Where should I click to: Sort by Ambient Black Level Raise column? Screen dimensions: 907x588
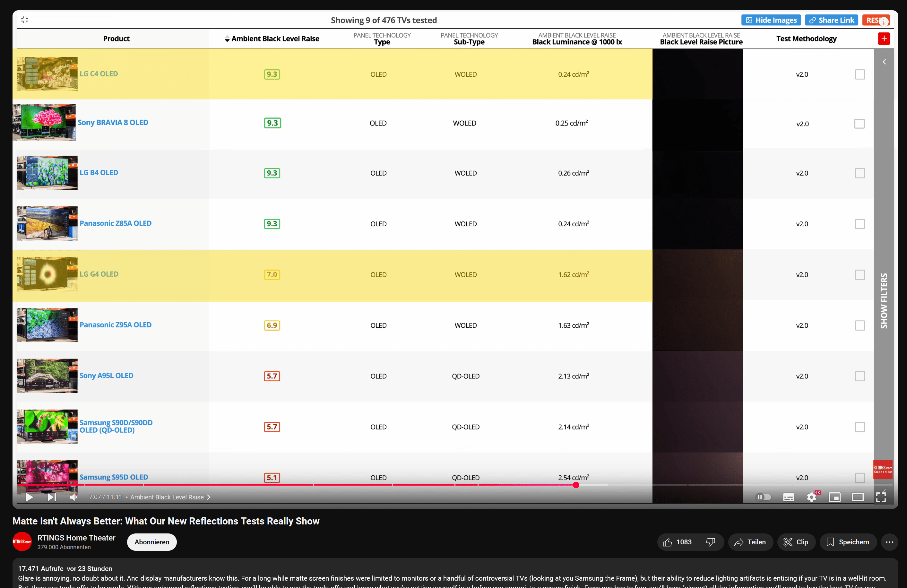[272, 39]
